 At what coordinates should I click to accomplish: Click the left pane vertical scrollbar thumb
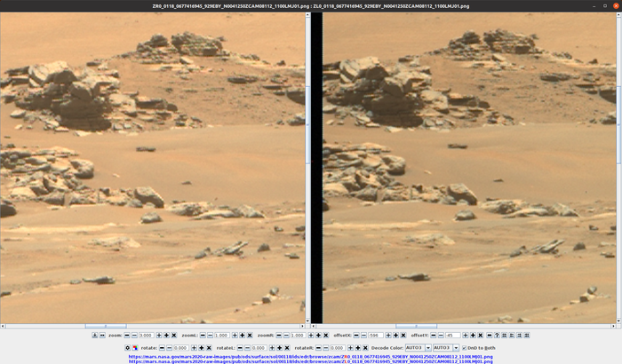point(307,125)
